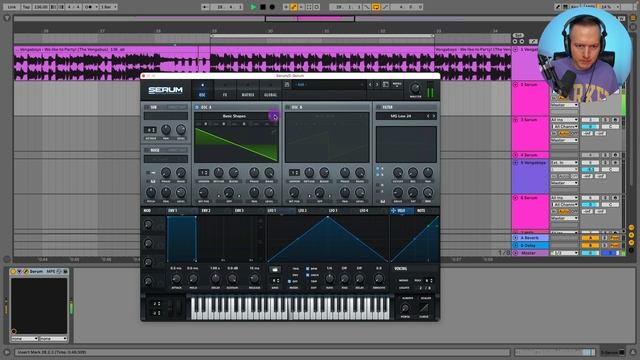Enable the FILTER power switch
The height and width of the screenshot is (360, 640).
click(x=379, y=107)
